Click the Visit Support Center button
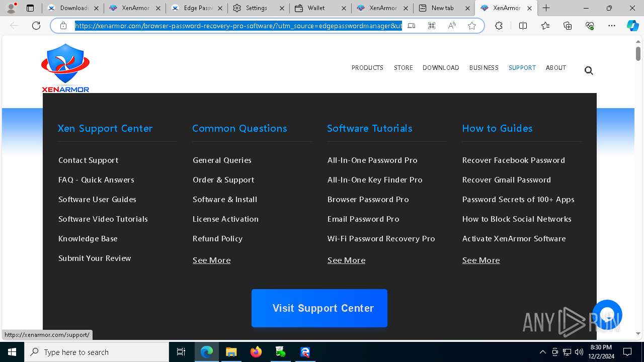The width and height of the screenshot is (644, 362). [319, 308]
